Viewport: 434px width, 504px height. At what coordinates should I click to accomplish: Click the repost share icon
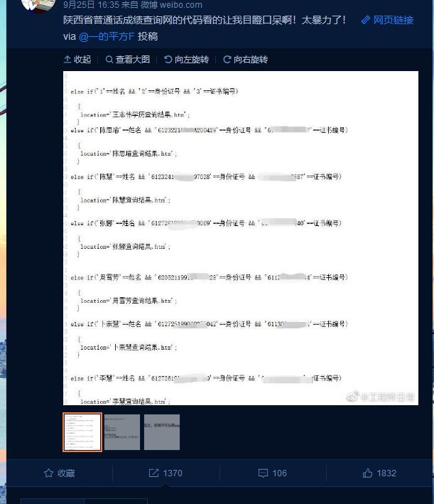(154, 473)
